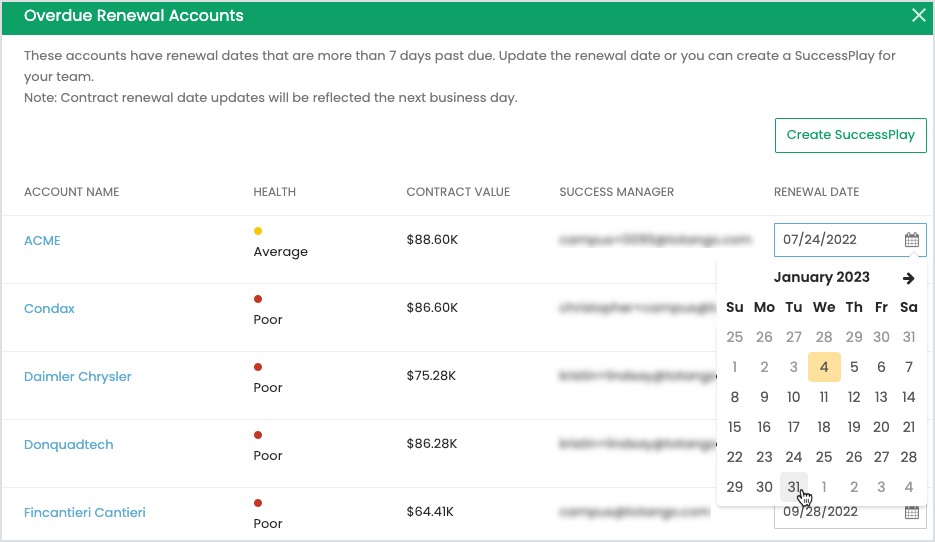Go to next month in date picker

click(908, 278)
